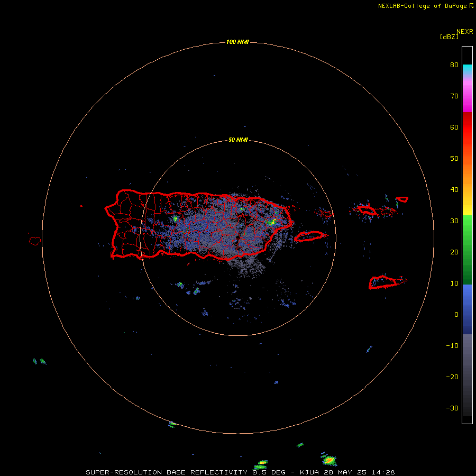Click the -10 value on dBZ scale
The image size is (476, 476).
[x=452, y=346]
